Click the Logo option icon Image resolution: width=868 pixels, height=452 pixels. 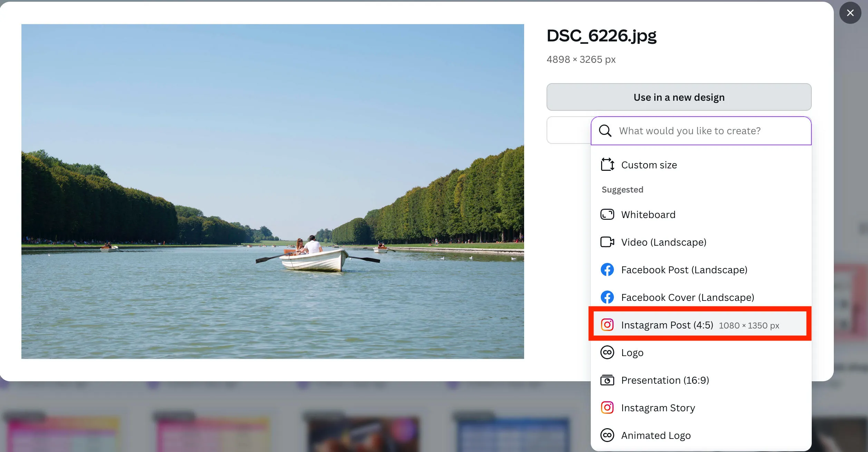point(607,352)
